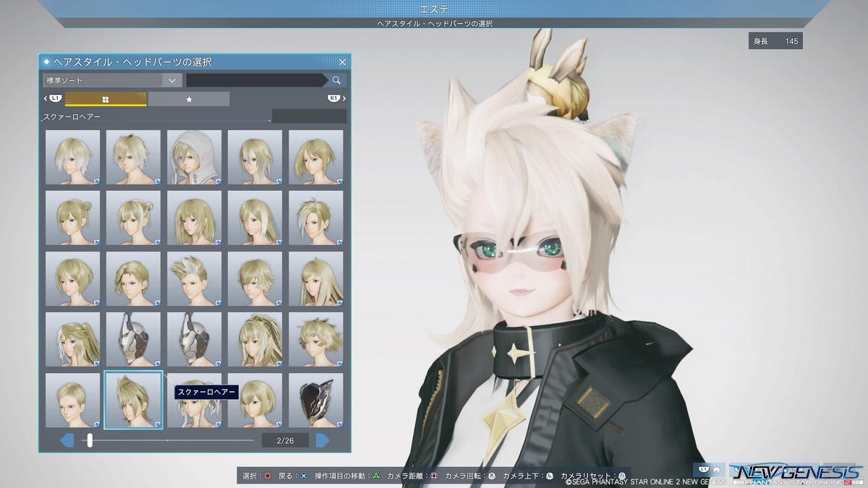Switch to the grid (all items) tab
Image resolution: width=868 pixels, height=488 pixels.
(x=106, y=99)
